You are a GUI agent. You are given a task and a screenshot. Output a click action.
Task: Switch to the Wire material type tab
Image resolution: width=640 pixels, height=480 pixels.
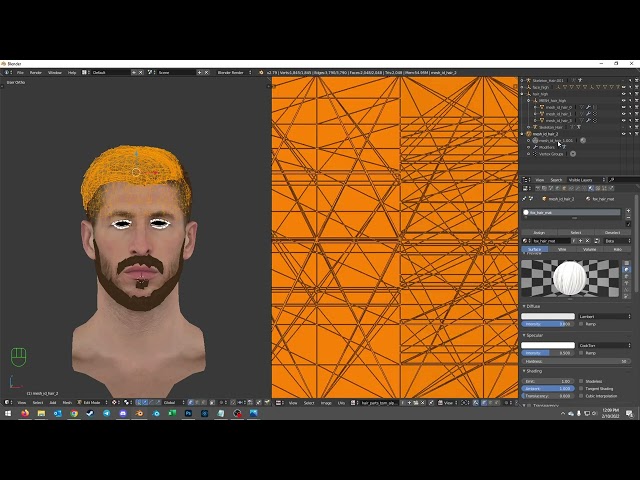coord(562,249)
